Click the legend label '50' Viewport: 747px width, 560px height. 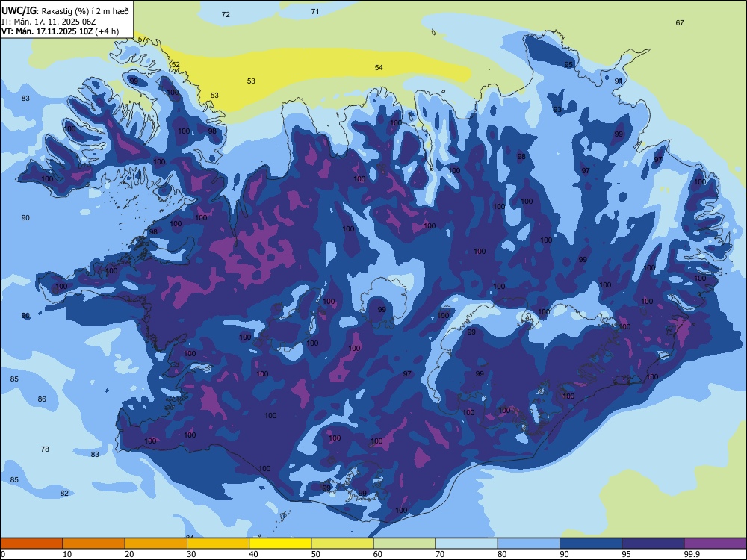316,554
